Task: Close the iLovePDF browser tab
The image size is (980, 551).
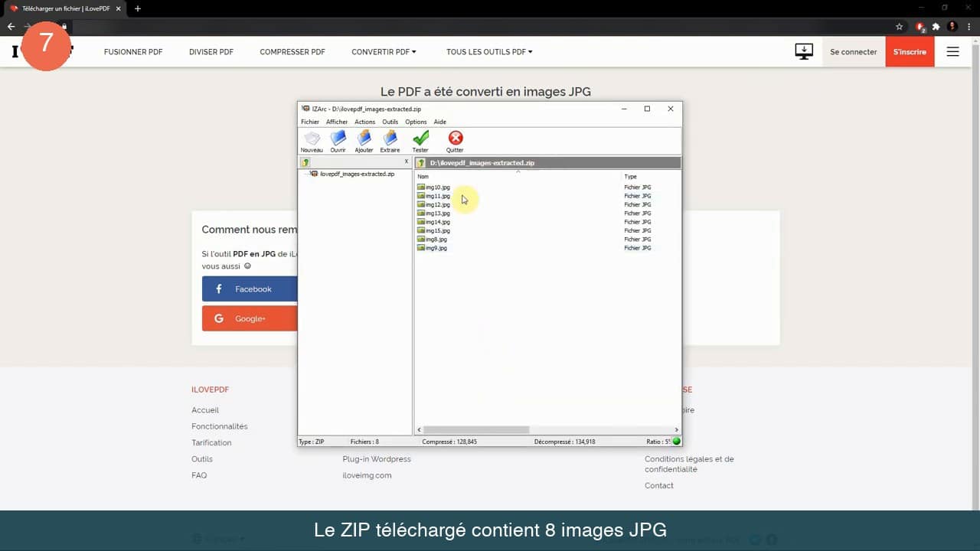Action: click(119, 8)
